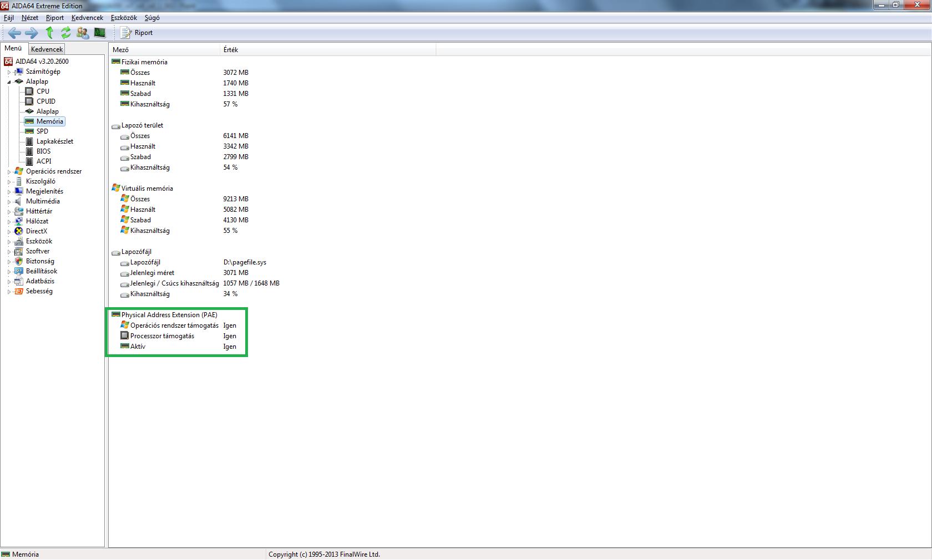Select the SPD tree item
The image size is (932, 560).
click(x=42, y=131)
